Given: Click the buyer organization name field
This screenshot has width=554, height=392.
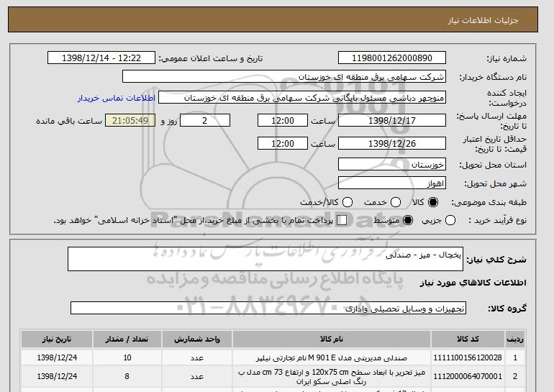Looking at the screenshot, I should point(284,77).
